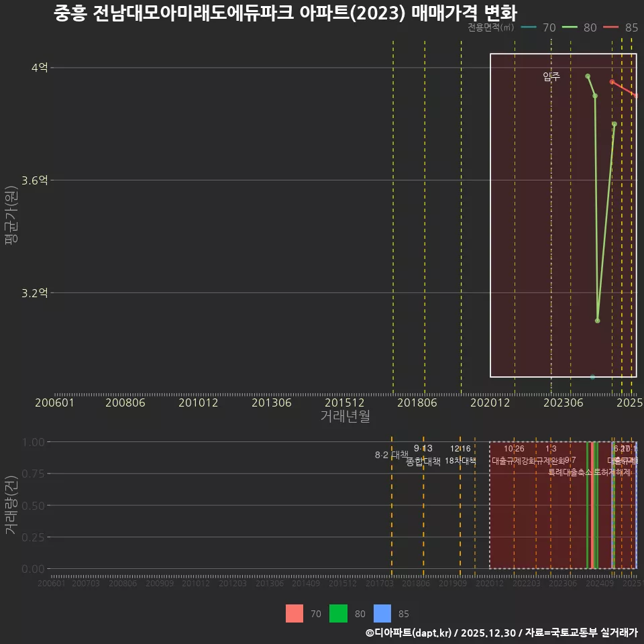Click the red 85 line in top legend
The width and height of the screenshot is (644, 644).
point(610,28)
